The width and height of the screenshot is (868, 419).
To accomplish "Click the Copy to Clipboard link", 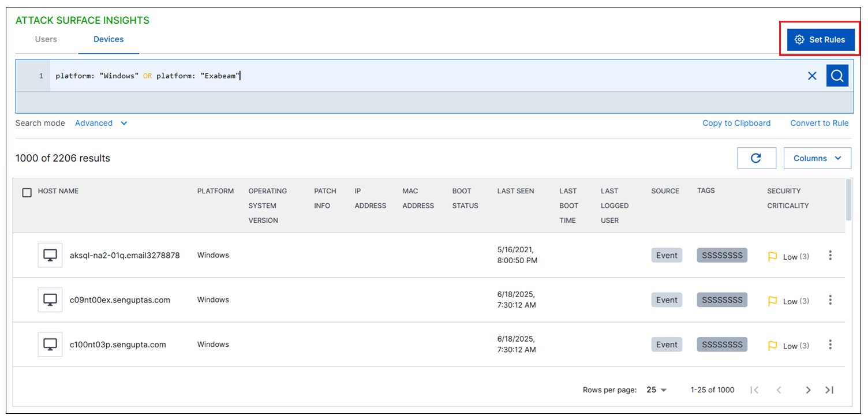I will click(736, 123).
